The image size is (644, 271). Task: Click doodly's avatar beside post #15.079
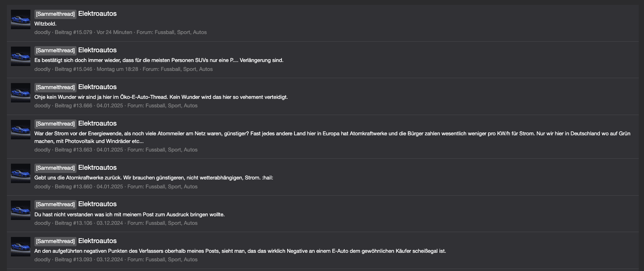pos(21,19)
